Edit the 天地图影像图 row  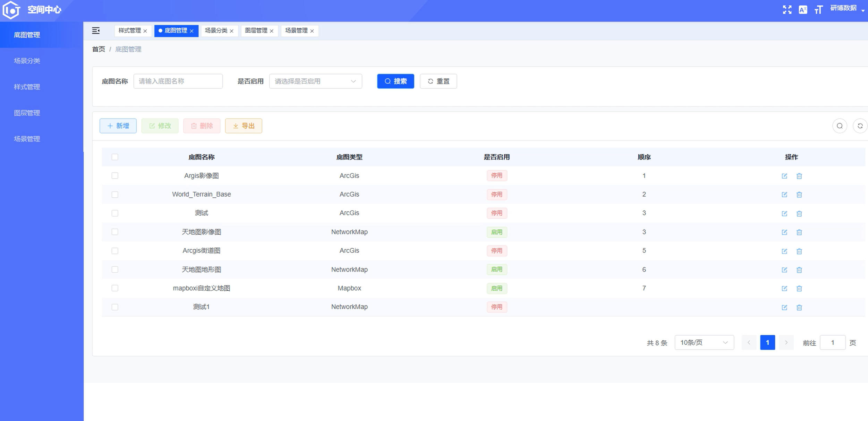click(x=784, y=232)
